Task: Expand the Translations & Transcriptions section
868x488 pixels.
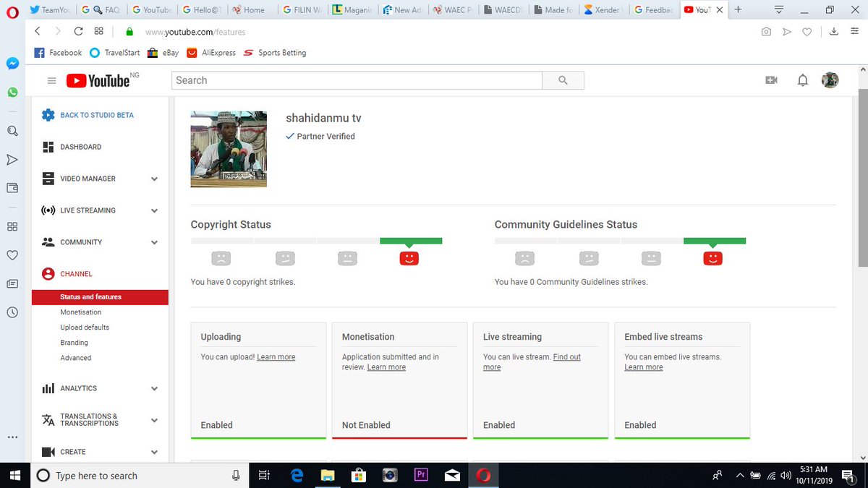Action: coord(154,420)
